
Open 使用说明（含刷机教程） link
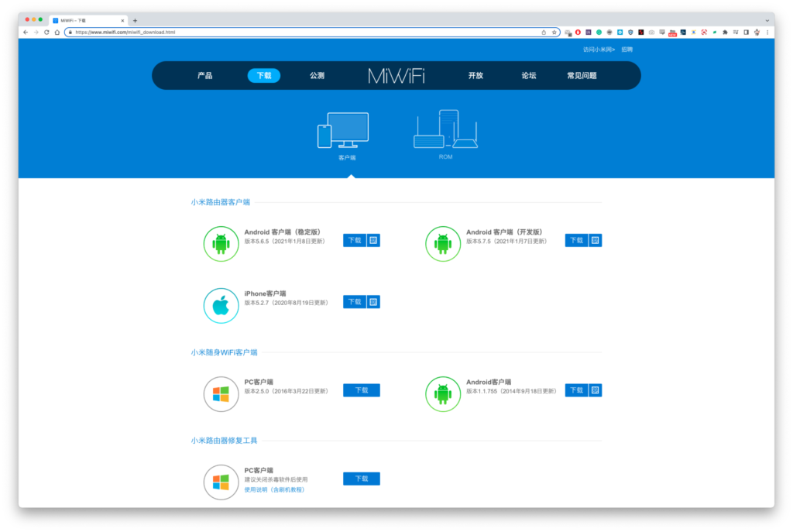tap(275, 489)
